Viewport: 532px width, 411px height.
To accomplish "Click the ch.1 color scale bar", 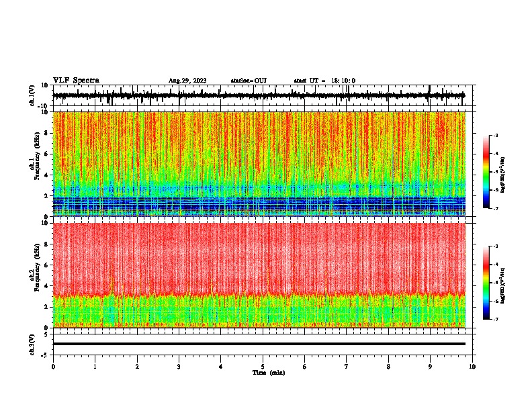I will [486, 172].
